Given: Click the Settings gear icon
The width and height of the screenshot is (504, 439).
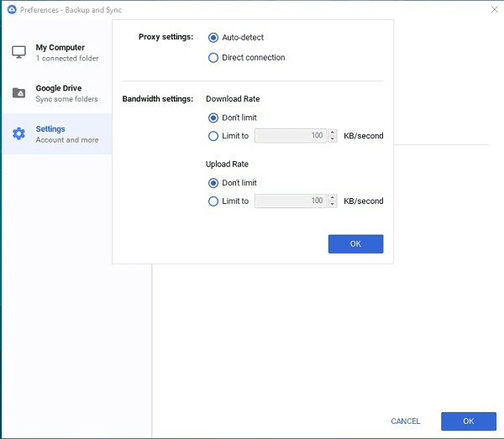Looking at the screenshot, I should (x=18, y=133).
